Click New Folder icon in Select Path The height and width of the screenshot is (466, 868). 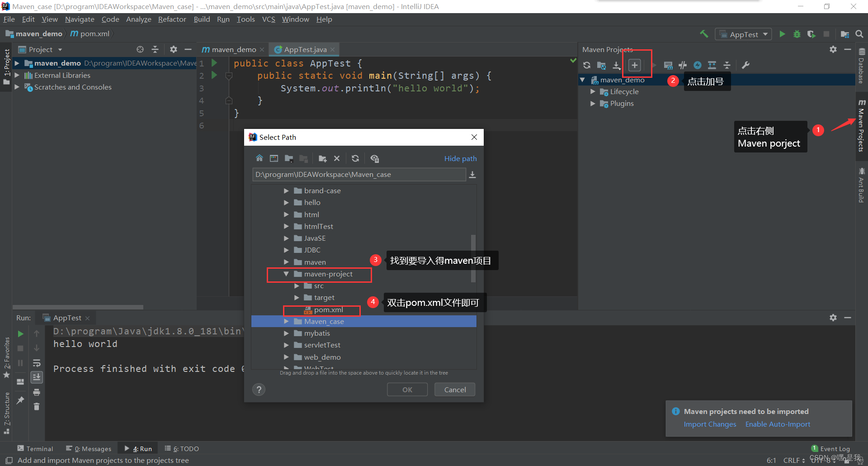coord(322,158)
